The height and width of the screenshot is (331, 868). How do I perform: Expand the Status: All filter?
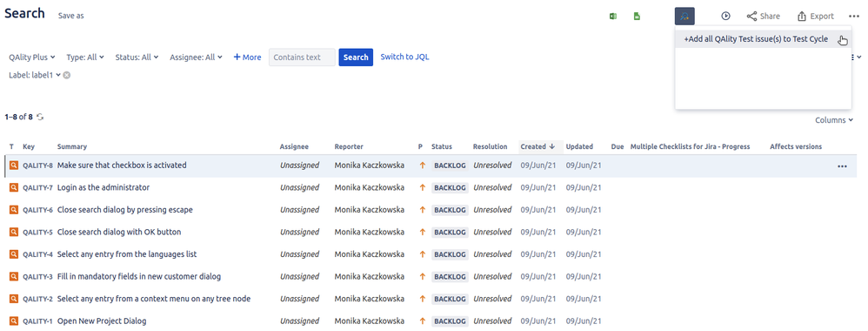point(137,57)
